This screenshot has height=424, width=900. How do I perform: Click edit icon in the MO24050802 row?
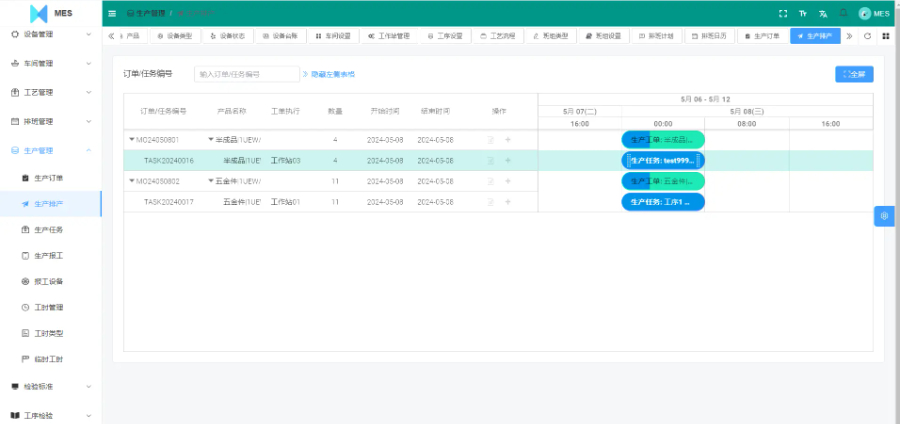[491, 181]
